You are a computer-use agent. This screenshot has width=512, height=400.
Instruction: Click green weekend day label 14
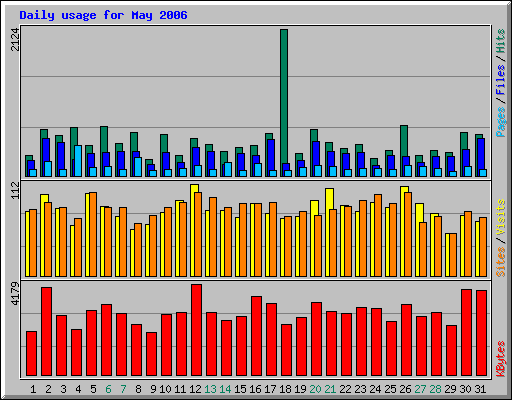click(x=225, y=389)
